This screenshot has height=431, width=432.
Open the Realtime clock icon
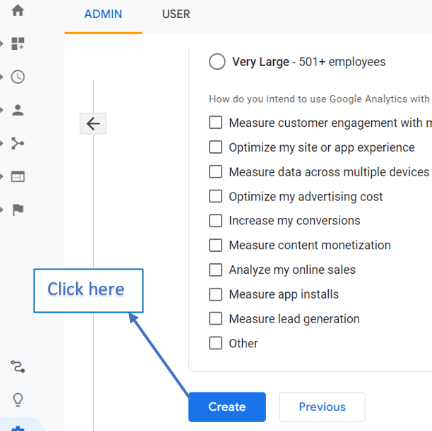pyautogui.click(x=18, y=77)
